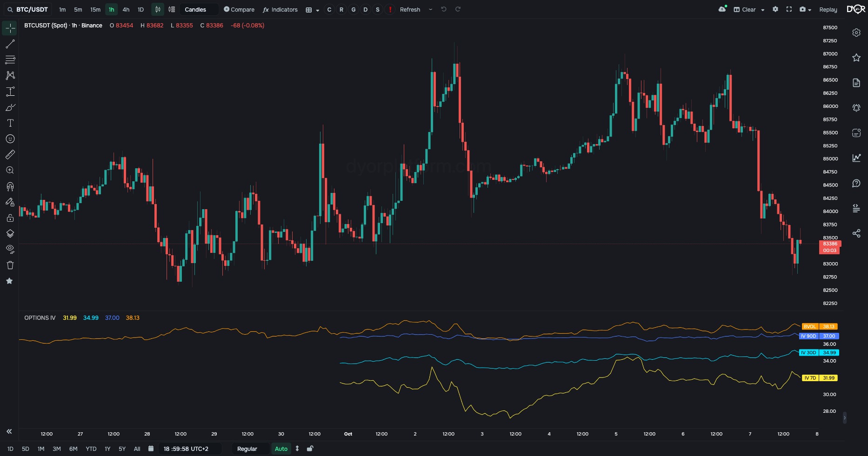Viewport: 868px width, 456px height.
Task: Activate the zoom-in magnifier tool
Action: tap(10, 171)
